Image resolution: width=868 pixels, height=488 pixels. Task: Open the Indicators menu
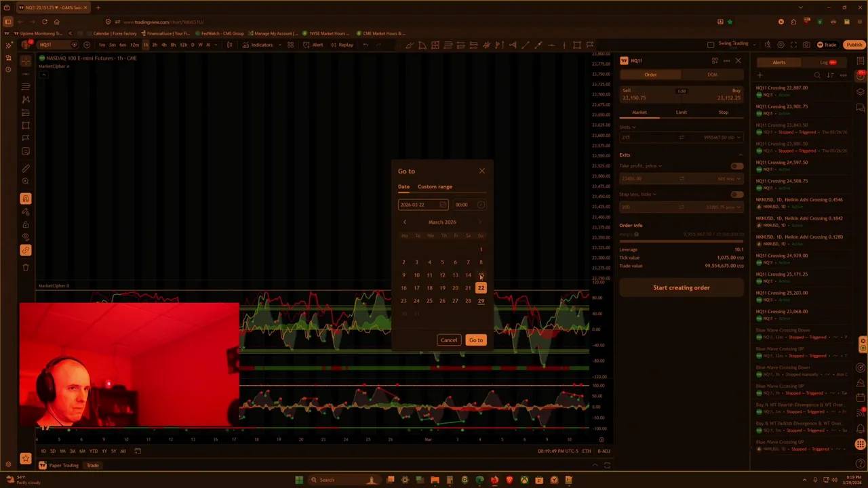point(257,45)
